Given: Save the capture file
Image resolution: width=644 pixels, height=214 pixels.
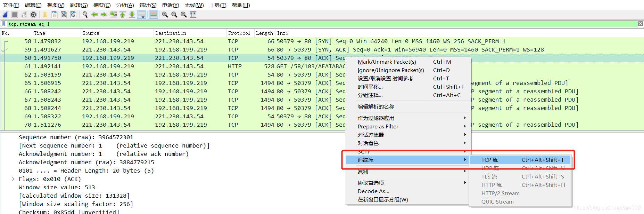Looking at the screenshot, I should pyautogui.click(x=54, y=15).
